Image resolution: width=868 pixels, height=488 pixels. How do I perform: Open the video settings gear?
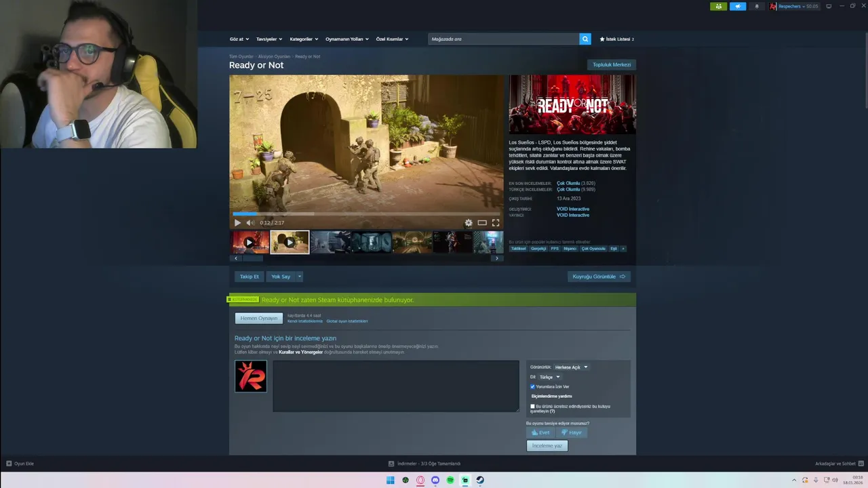tap(468, 222)
